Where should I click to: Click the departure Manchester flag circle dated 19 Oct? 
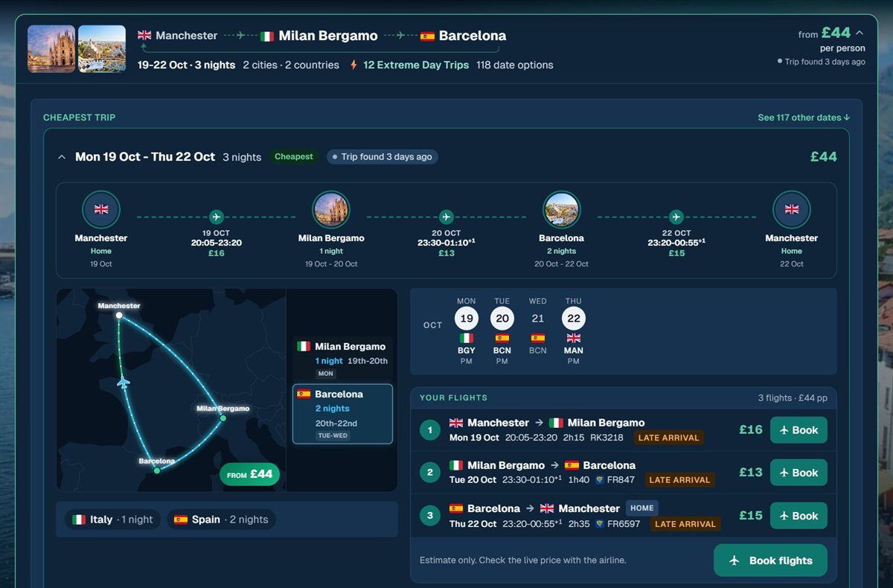point(101,209)
